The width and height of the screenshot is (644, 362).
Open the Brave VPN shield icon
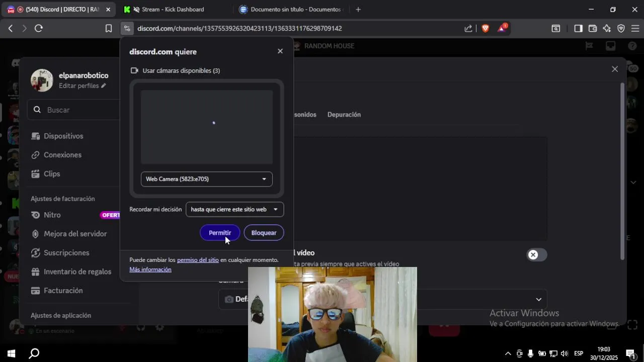point(621,29)
